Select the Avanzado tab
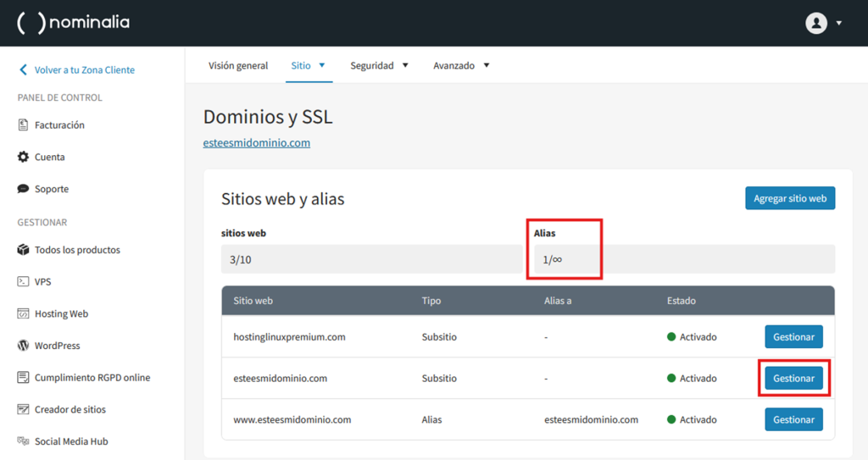 pyautogui.click(x=454, y=65)
